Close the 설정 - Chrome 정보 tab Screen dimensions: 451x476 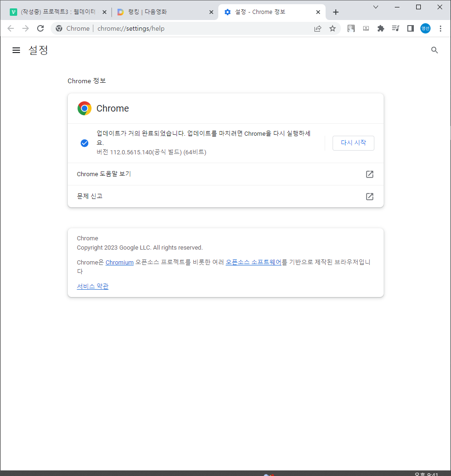point(318,12)
